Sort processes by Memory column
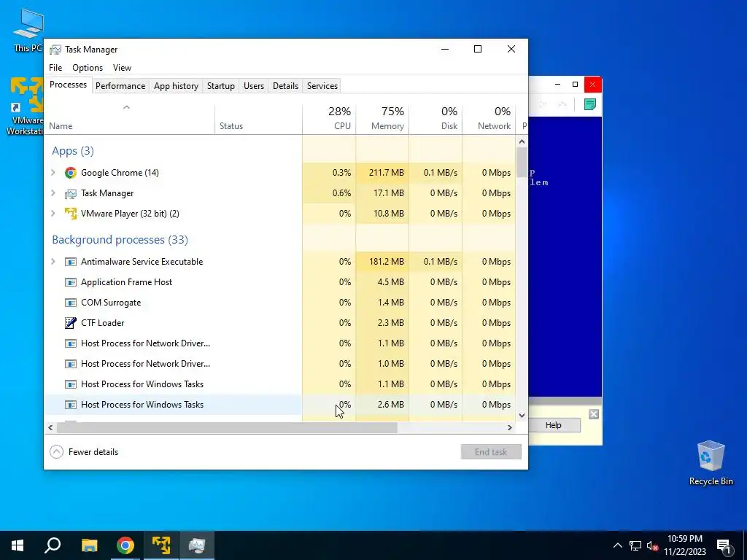Screen dimensions: 747x560 coord(382,119)
